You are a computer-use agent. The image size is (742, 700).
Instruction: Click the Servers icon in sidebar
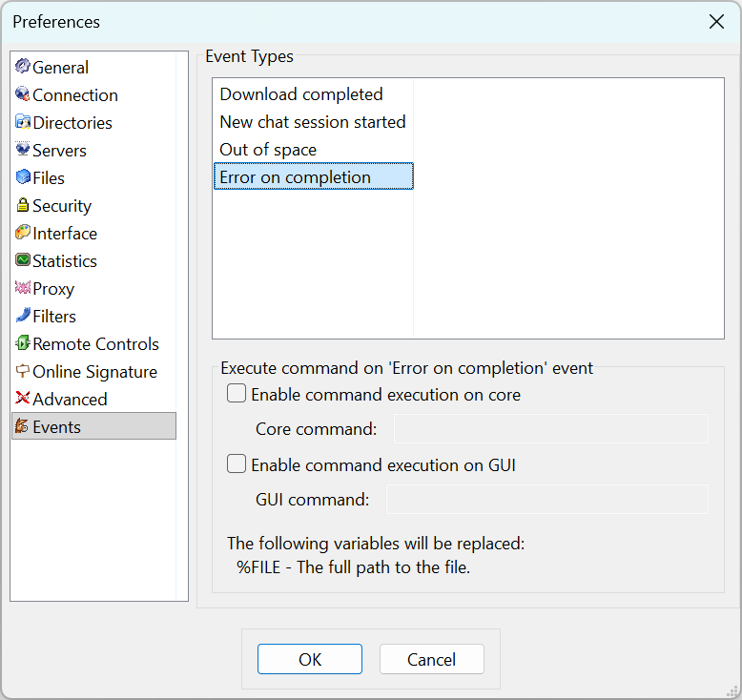coord(22,149)
